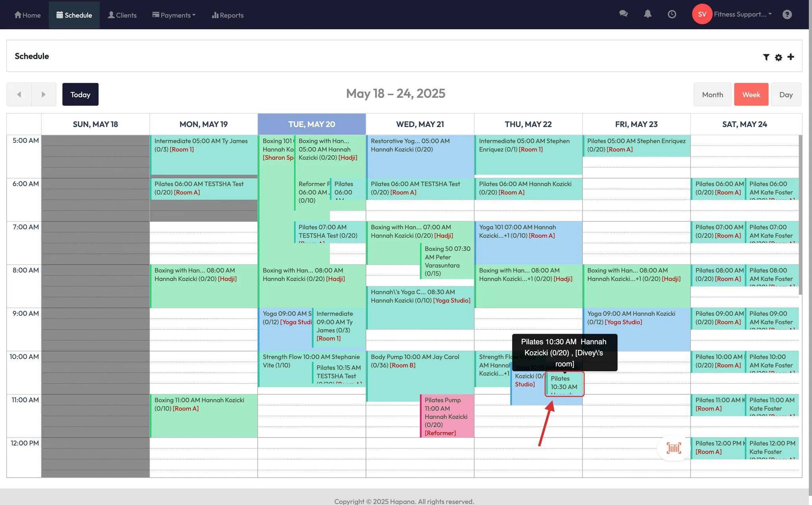
Task: Go to previous week arrow
Action: click(x=19, y=94)
